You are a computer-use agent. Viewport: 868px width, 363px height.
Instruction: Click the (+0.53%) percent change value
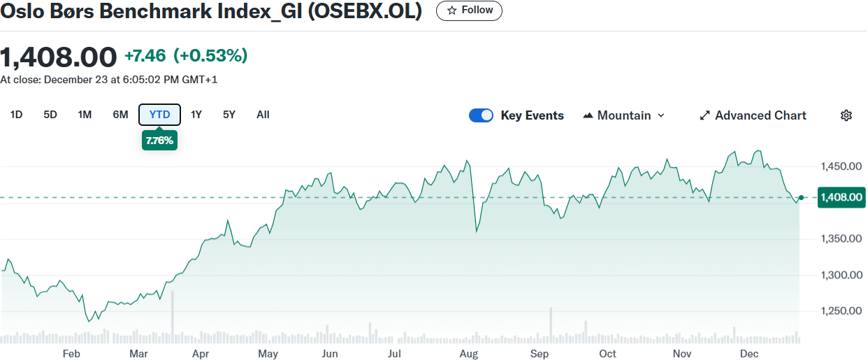pos(210,55)
